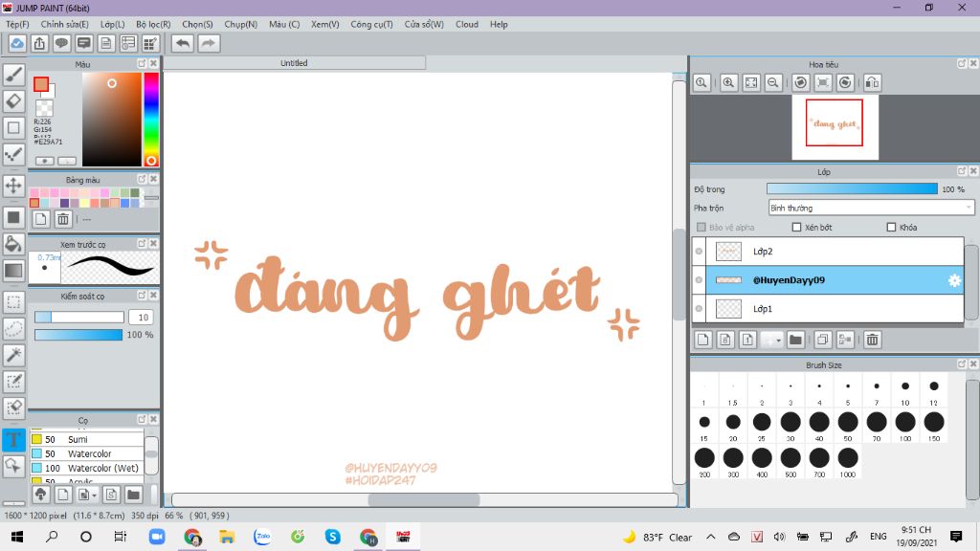Select the Operation object tool
This screenshot has width=980, height=551.
click(x=13, y=466)
